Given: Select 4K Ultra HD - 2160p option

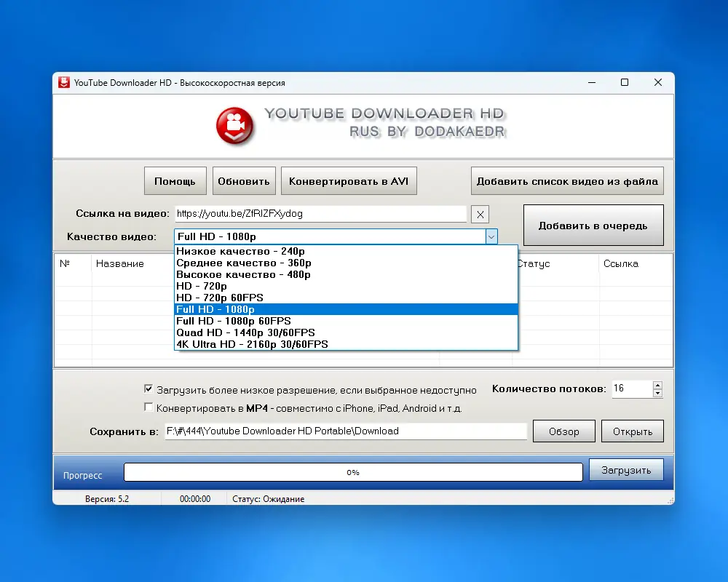Looking at the screenshot, I should click(x=346, y=344).
